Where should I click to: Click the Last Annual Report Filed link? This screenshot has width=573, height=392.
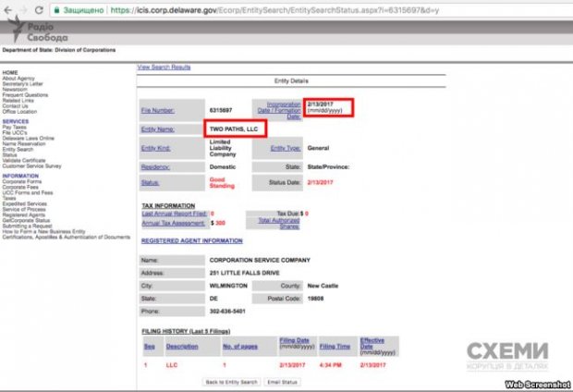tap(174, 213)
